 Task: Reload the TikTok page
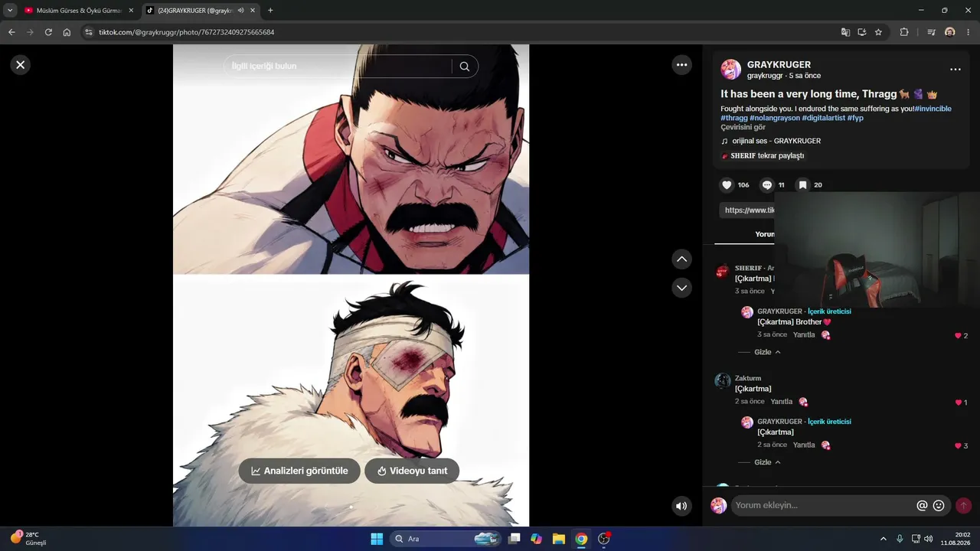click(x=48, y=32)
